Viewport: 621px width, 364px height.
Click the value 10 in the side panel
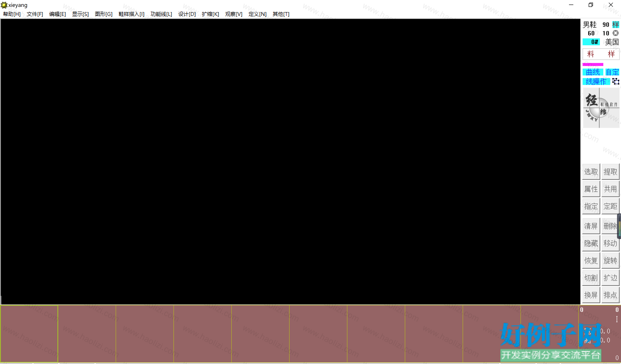pyautogui.click(x=606, y=33)
